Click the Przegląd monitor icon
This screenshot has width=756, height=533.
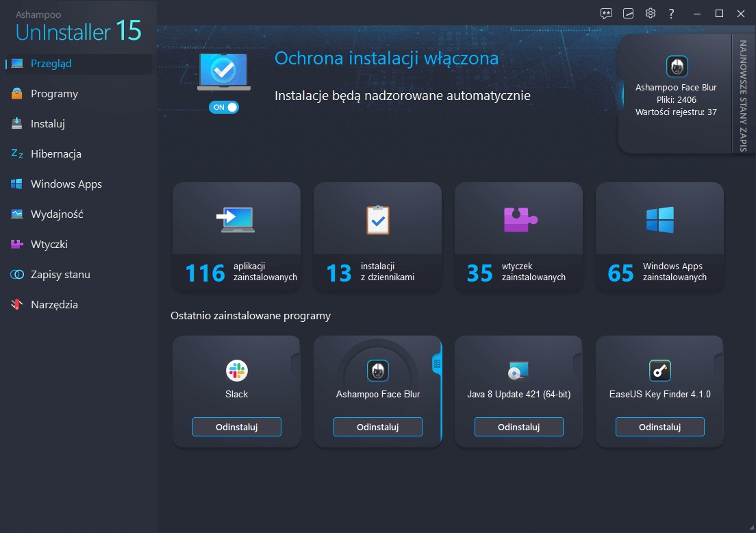tap(17, 64)
